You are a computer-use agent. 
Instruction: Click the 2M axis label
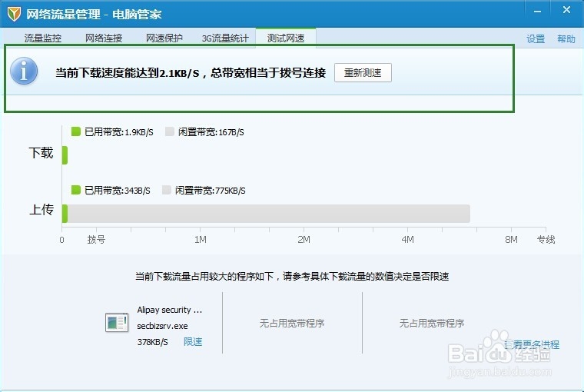tap(304, 240)
